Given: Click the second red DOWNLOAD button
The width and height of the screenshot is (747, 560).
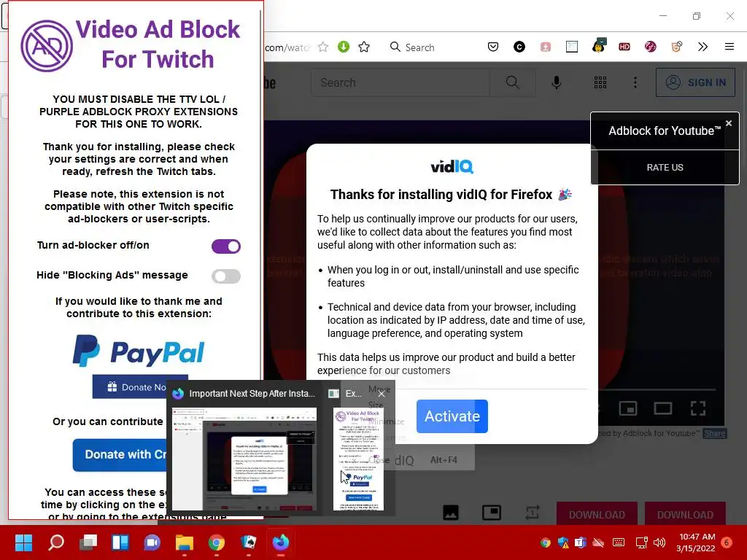Looking at the screenshot, I should point(685,514).
